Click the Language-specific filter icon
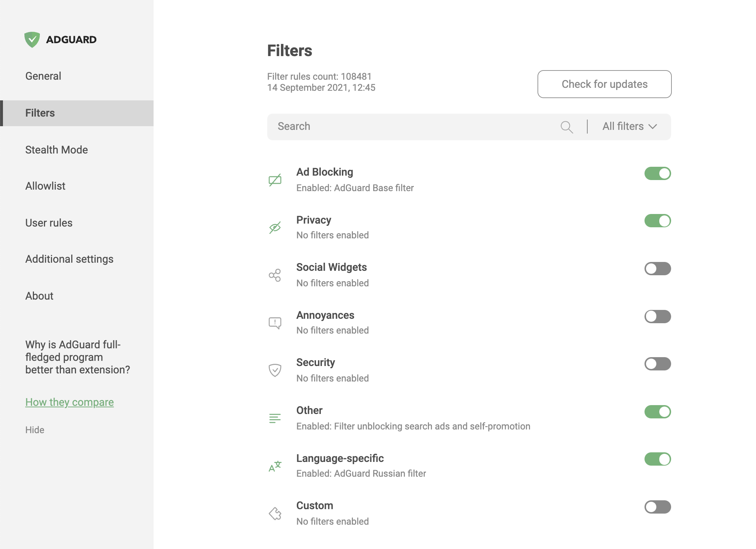The width and height of the screenshot is (756, 549). 275,465
